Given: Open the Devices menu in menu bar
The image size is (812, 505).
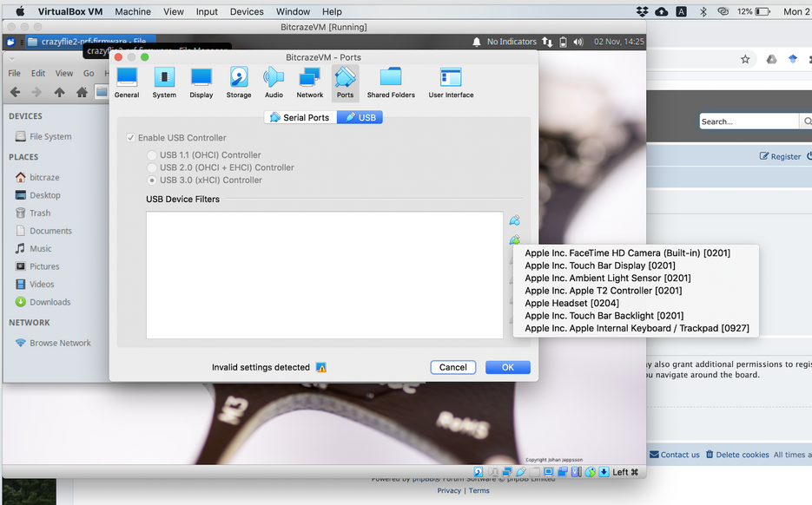Looking at the screenshot, I should point(247,11).
